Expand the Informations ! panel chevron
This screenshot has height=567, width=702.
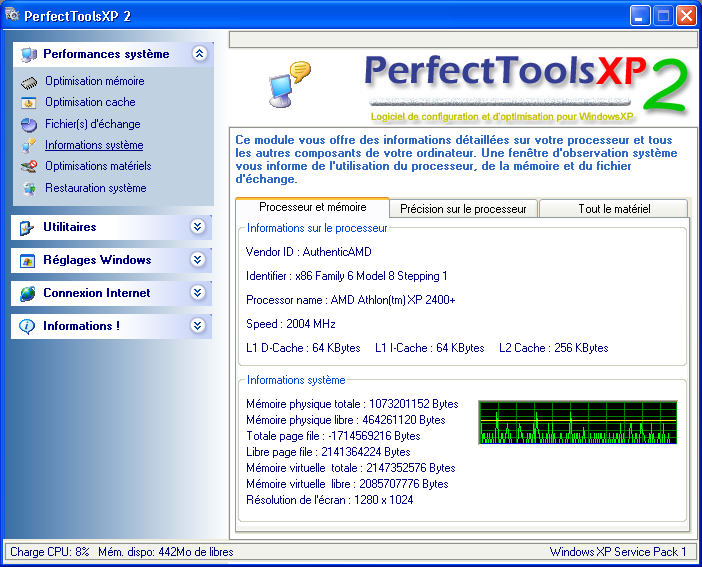click(x=197, y=326)
